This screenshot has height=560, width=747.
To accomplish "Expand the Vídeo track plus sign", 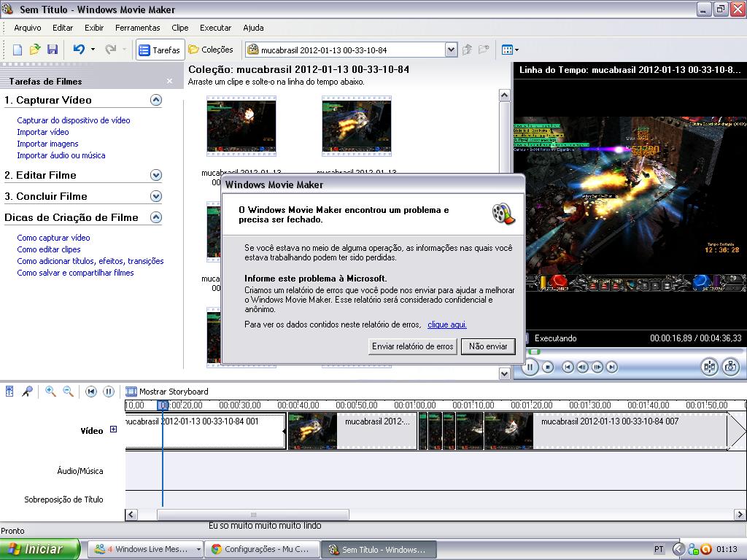I will 113,430.
